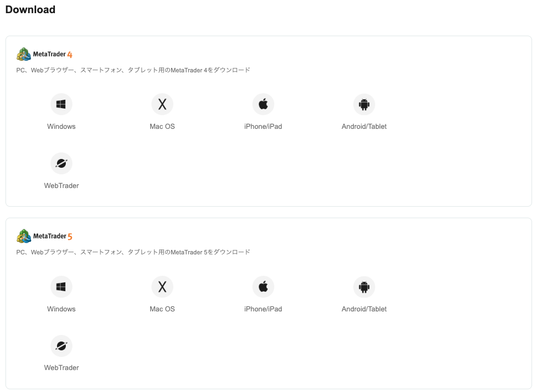The height and width of the screenshot is (392, 537).
Task: Click the Mac OS label under MetaTrader 5
Action: coord(162,309)
